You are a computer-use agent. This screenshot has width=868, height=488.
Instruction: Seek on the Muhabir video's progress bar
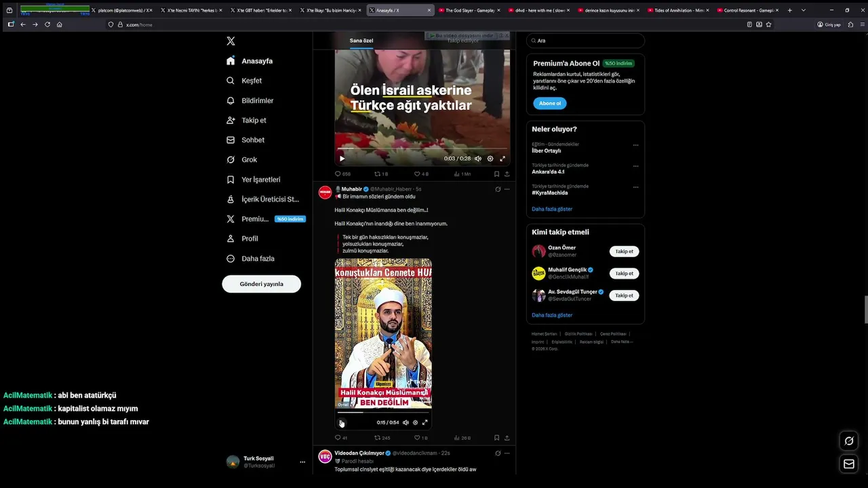pos(383,412)
